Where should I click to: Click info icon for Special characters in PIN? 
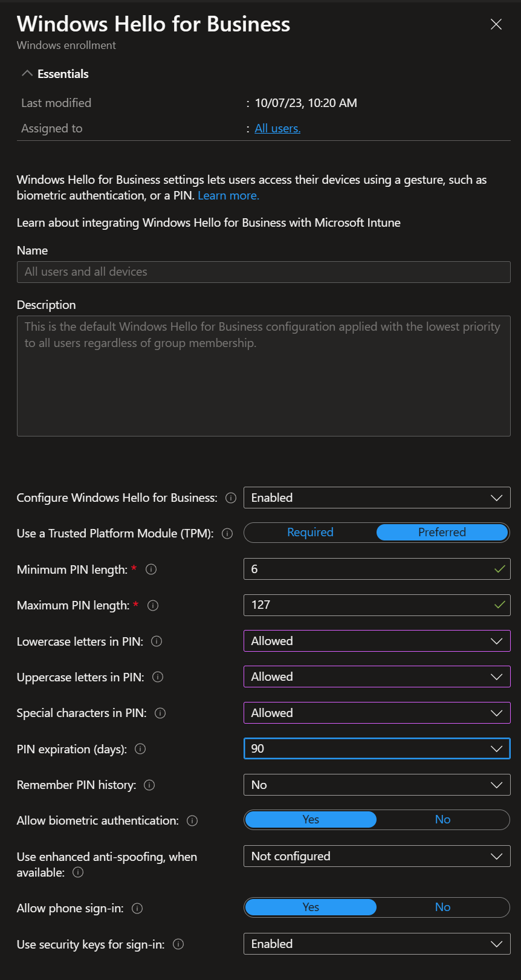coord(160,713)
